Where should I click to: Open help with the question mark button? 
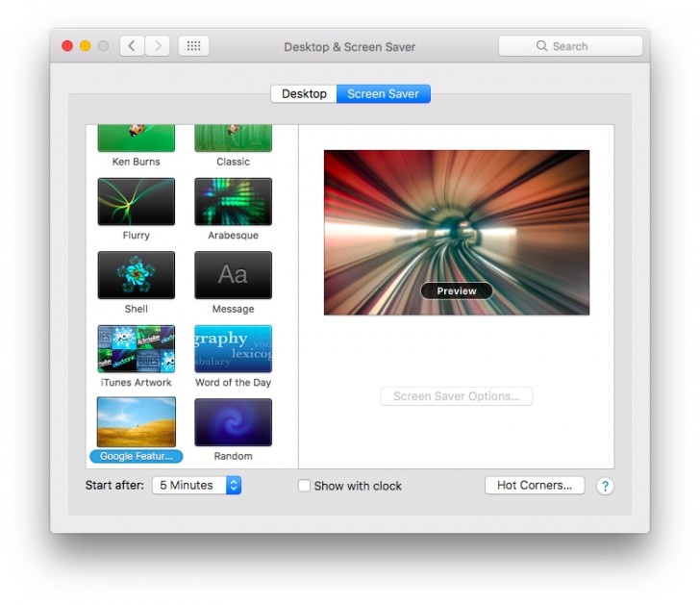[605, 486]
